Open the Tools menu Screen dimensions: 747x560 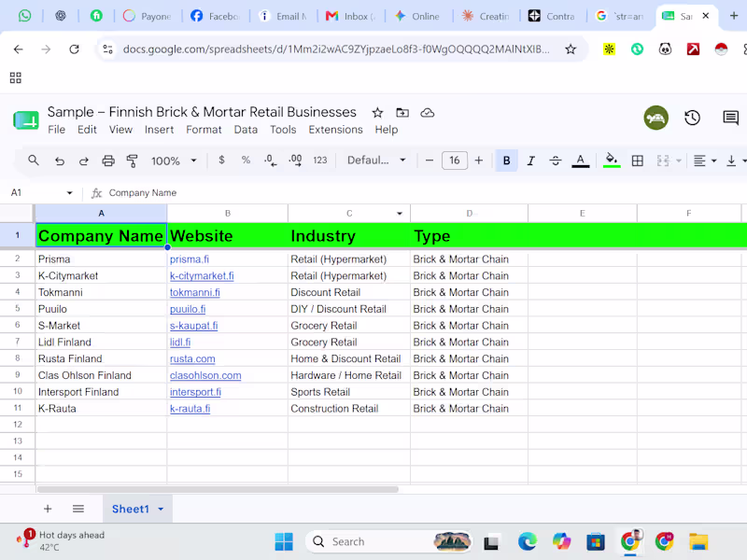283,130
